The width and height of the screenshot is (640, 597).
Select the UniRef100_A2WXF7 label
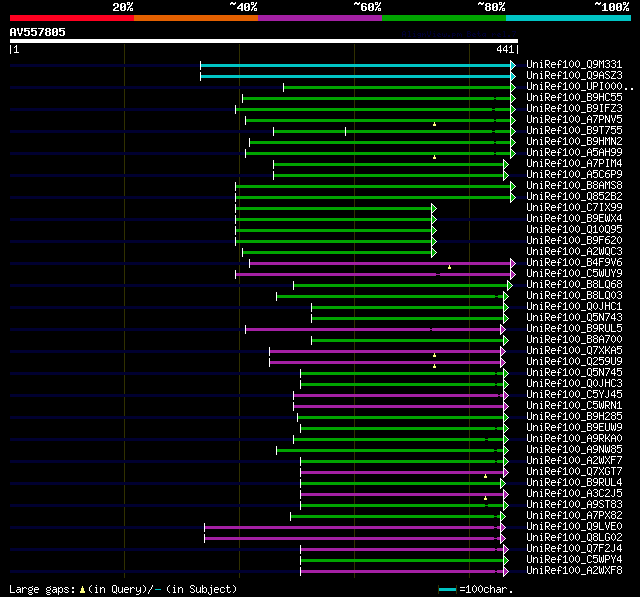tap(574, 461)
